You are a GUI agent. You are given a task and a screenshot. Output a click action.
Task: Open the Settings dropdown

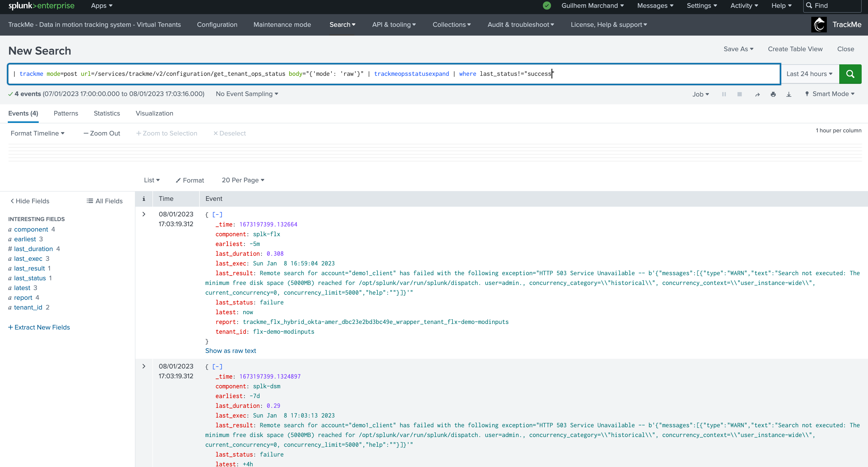pos(702,6)
